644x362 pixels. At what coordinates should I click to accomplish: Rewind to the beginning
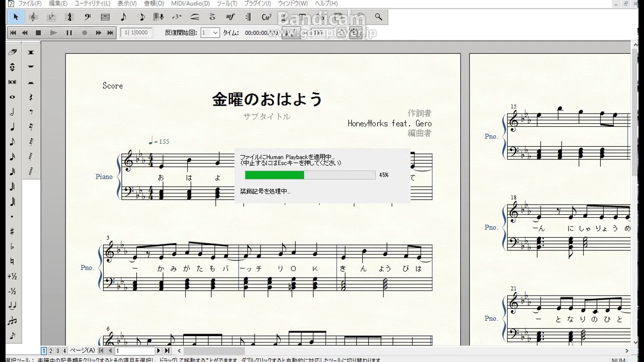pos(14,33)
